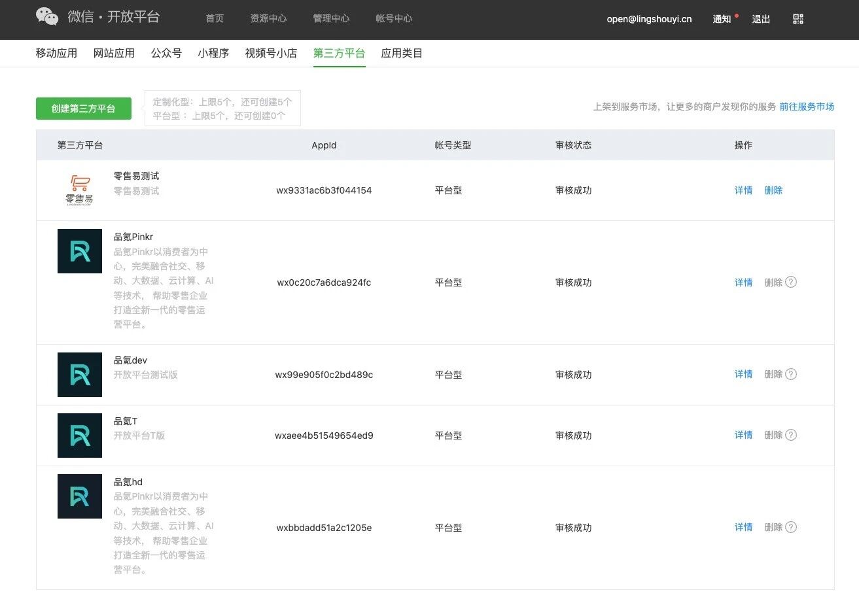Screen dimensions: 859x616
Task: Click the help icon in 品氪T row
Action: [791, 435]
